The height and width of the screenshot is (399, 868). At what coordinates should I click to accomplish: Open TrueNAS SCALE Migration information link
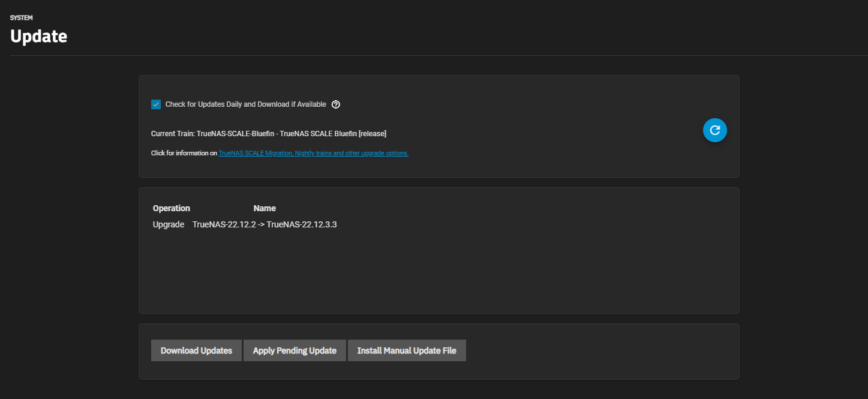313,154
